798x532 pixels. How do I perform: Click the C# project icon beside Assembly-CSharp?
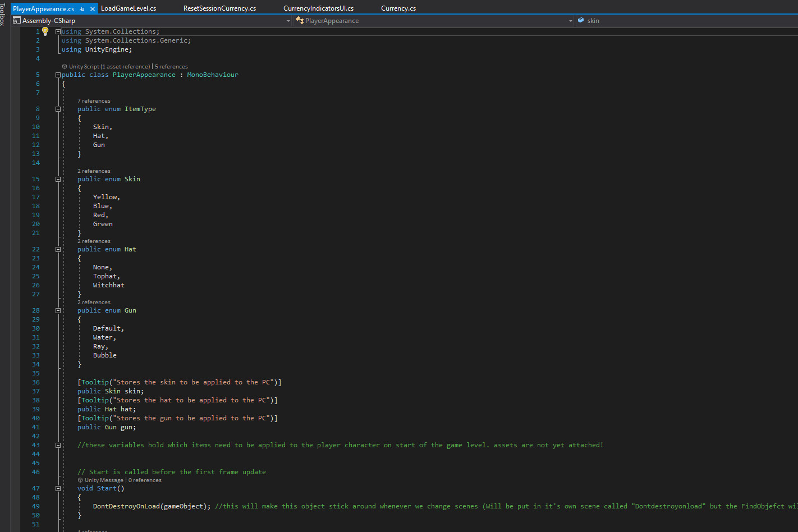pos(17,21)
